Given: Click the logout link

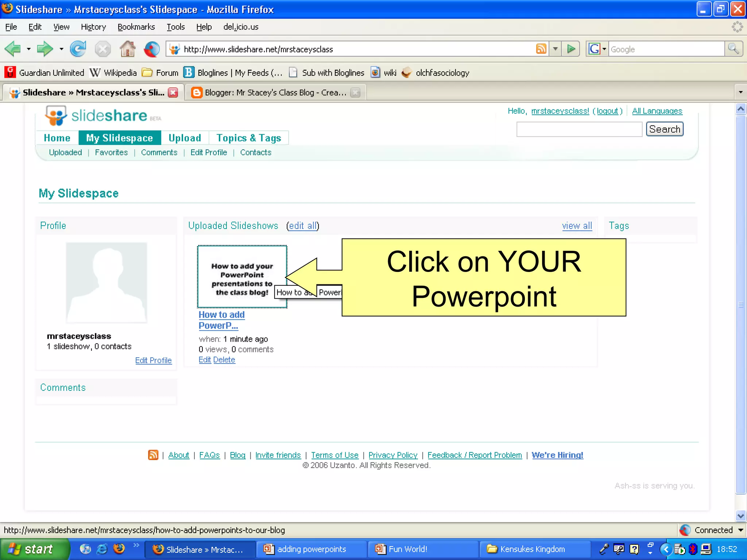Looking at the screenshot, I should (607, 111).
